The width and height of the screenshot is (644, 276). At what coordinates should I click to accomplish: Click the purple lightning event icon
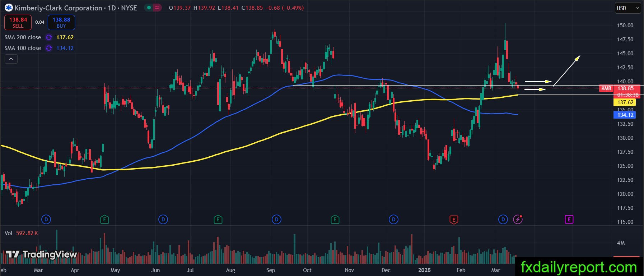pos(518,219)
